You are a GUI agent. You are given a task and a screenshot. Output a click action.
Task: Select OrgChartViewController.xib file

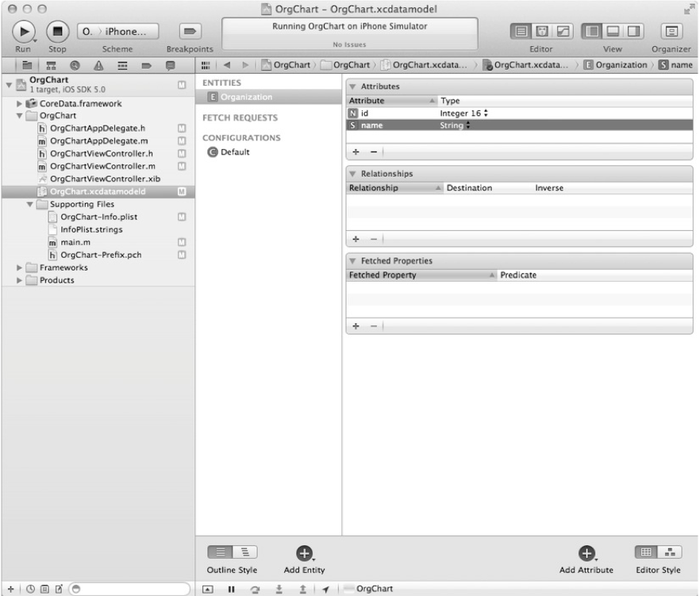(x=99, y=179)
